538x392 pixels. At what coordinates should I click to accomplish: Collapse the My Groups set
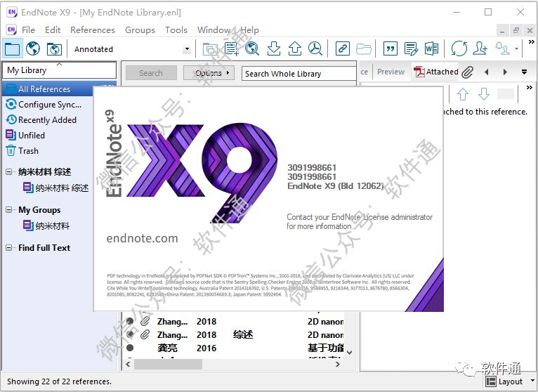(9, 210)
